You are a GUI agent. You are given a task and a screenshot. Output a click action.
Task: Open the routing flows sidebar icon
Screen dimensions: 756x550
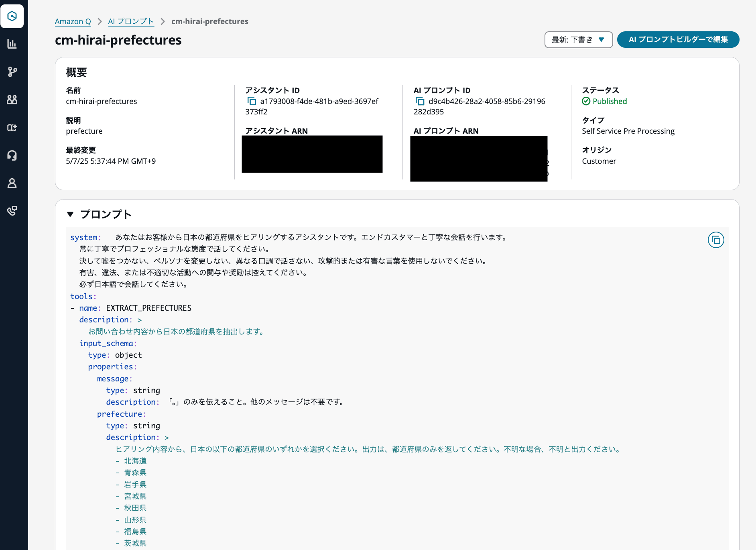pyautogui.click(x=12, y=72)
